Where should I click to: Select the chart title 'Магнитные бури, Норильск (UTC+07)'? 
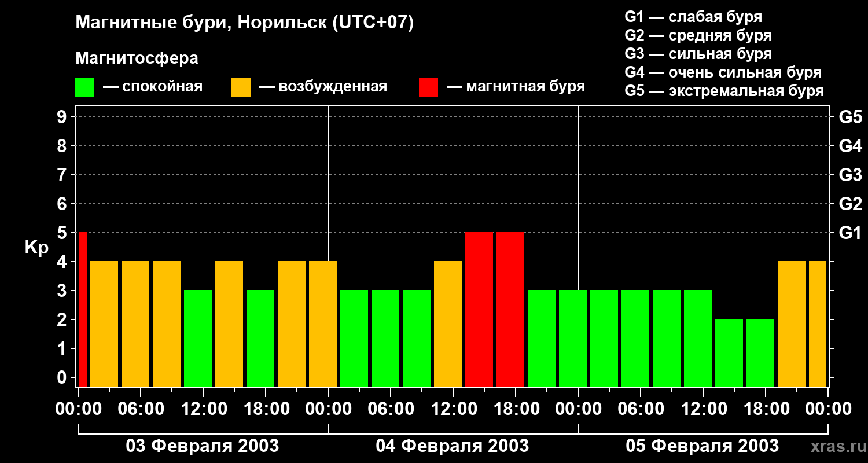coord(245,23)
